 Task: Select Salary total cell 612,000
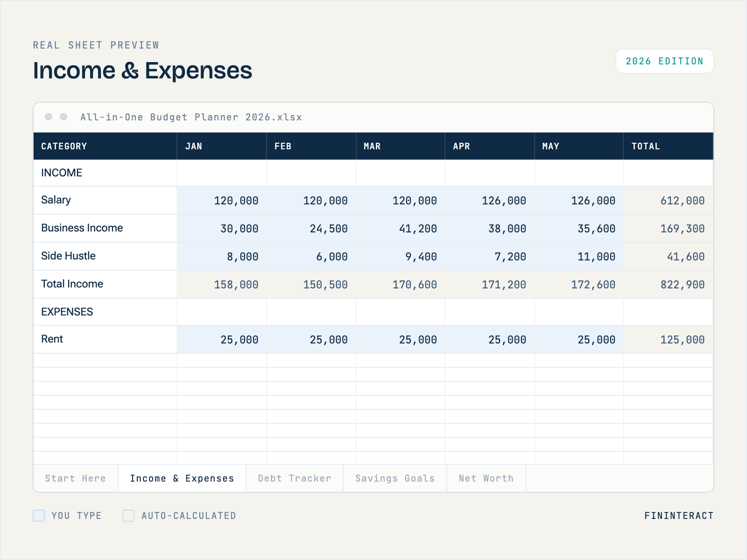coord(669,200)
